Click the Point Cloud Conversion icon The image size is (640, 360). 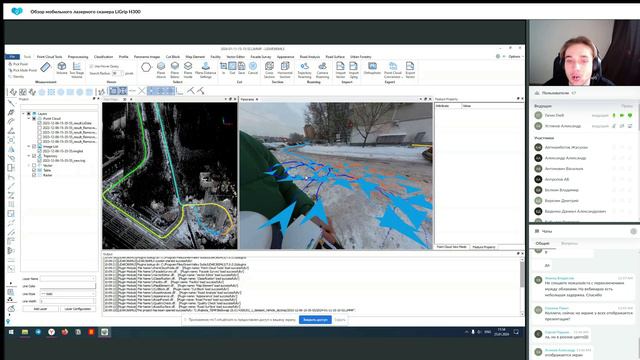pos(393,70)
